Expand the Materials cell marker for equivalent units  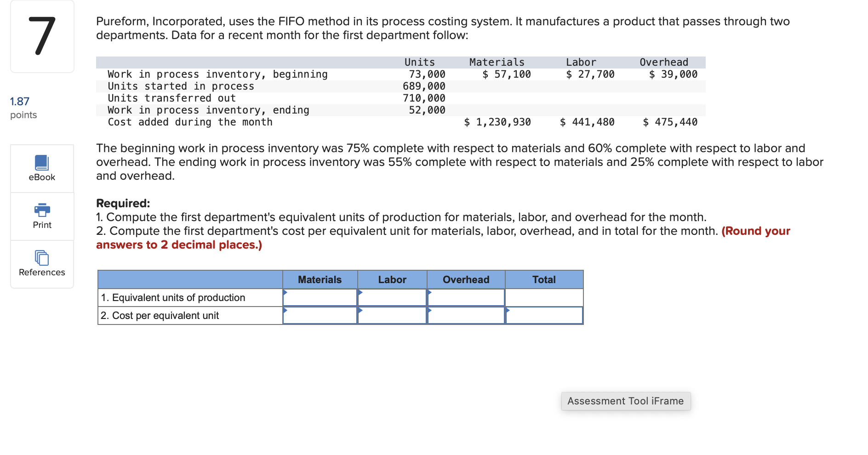286,293
